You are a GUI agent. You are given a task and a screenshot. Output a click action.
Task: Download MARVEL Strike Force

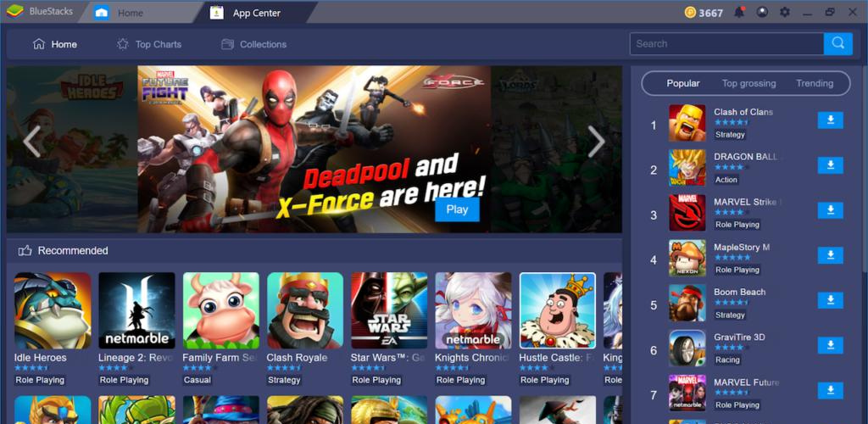click(x=830, y=210)
